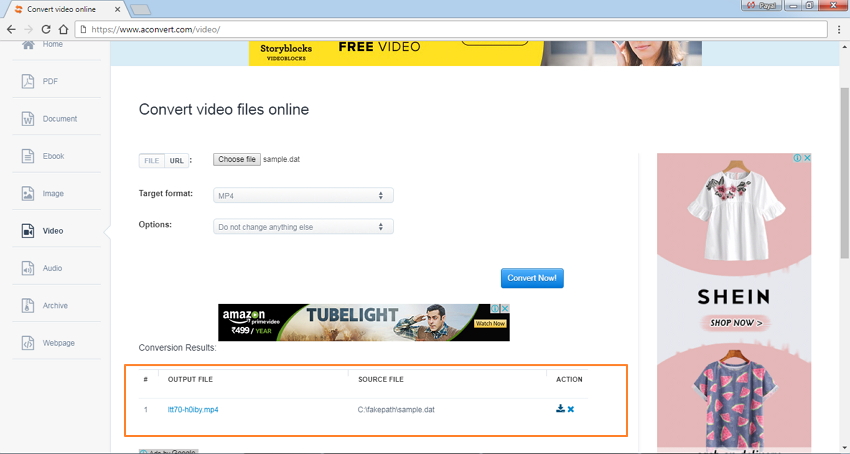This screenshot has height=454, width=850.
Task: Select the Archive sidebar icon
Action: 28,305
